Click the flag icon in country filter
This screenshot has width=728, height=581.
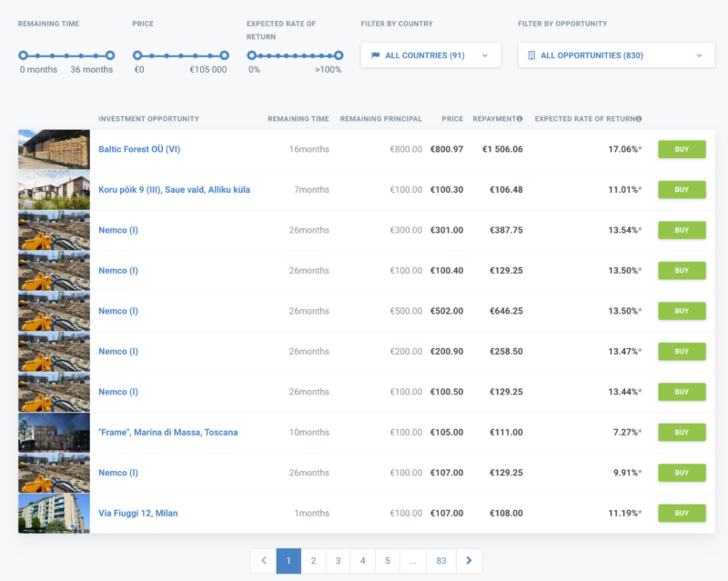pyautogui.click(x=376, y=55)
